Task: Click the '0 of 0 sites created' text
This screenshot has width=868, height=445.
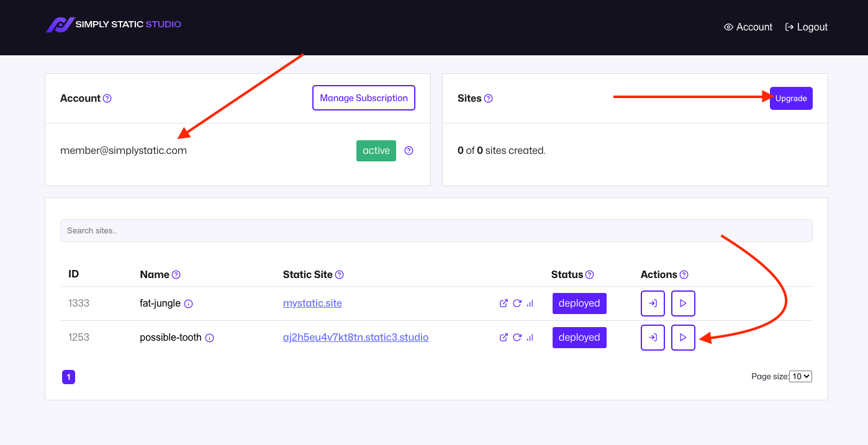Action: pyautogui.click(x=502, y=151)
